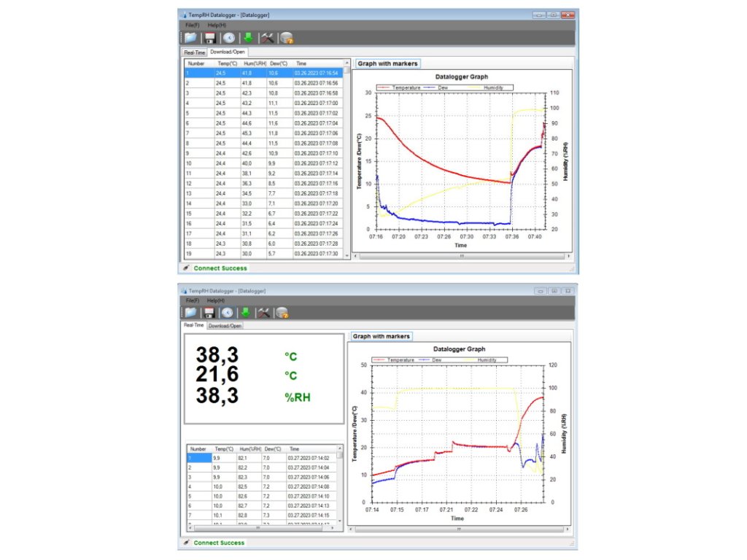Click Dew legend entry in top graph

coord(436,87)
